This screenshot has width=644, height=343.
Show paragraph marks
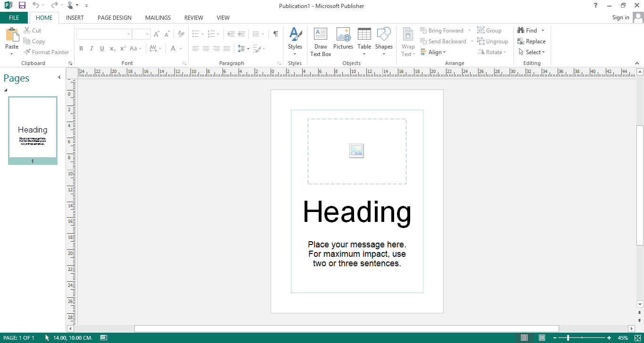pos(275,34)
